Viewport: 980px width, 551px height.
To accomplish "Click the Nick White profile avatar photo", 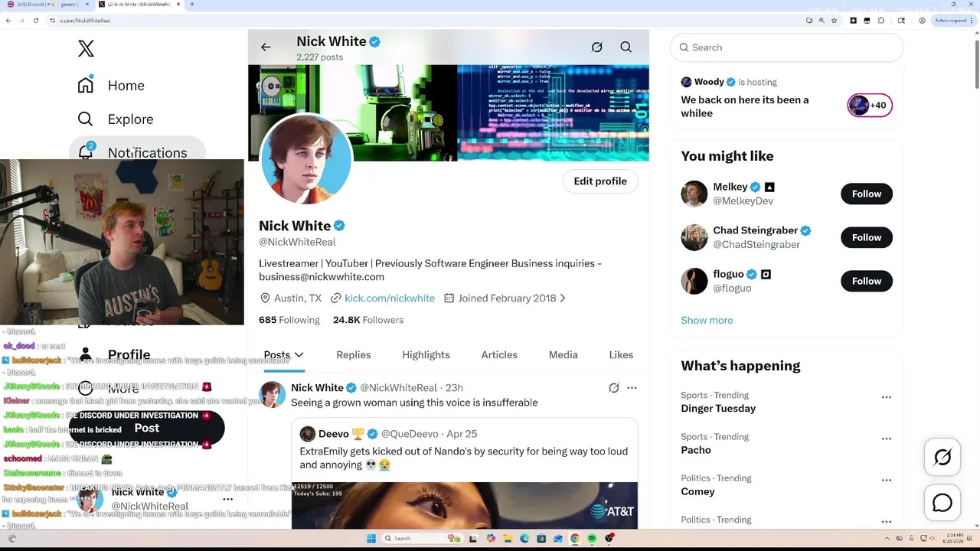I will tap(306, 159).
